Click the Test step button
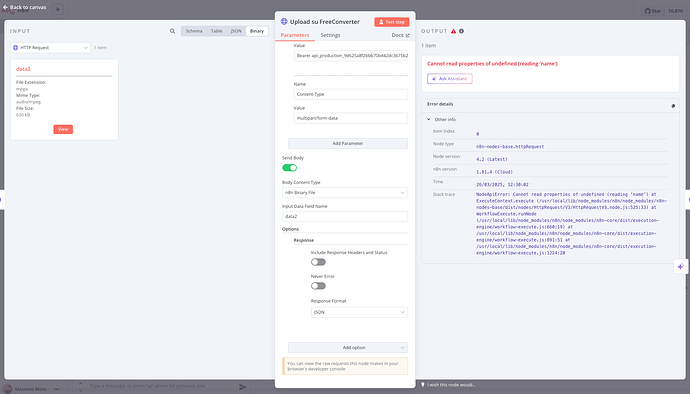 point(392,22)
